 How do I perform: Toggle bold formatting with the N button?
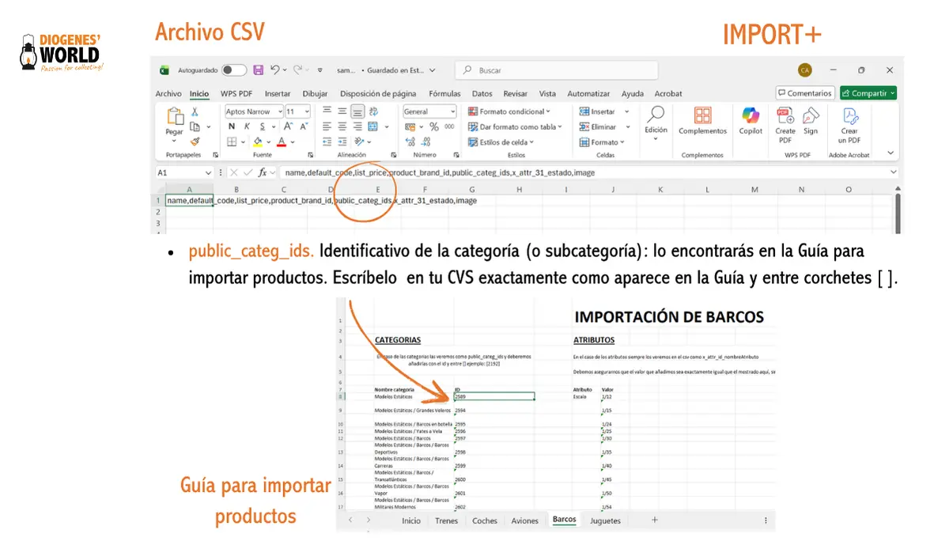pos(232,127)
